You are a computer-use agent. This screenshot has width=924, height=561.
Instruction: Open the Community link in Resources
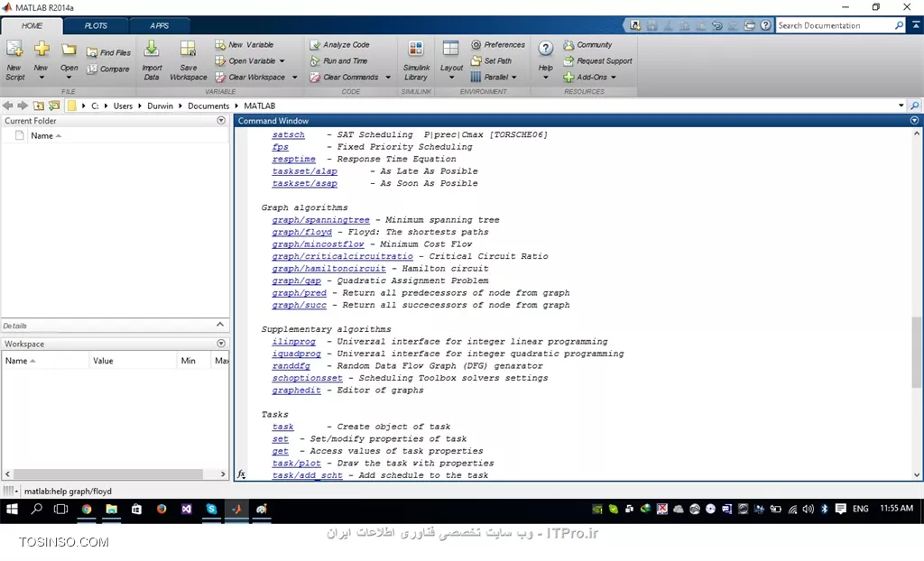point(587,45)
